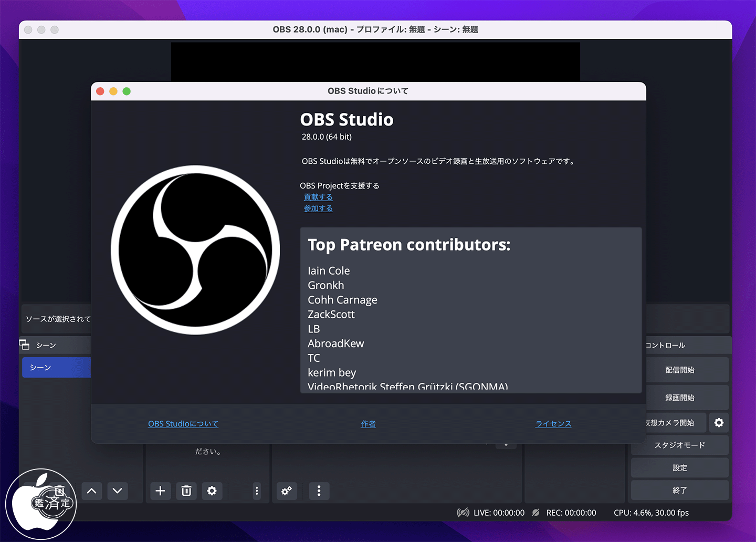This screenshot has height=542, width=756.
Task: Open sources panel three-dot menu
Action: tap(257, 491)
